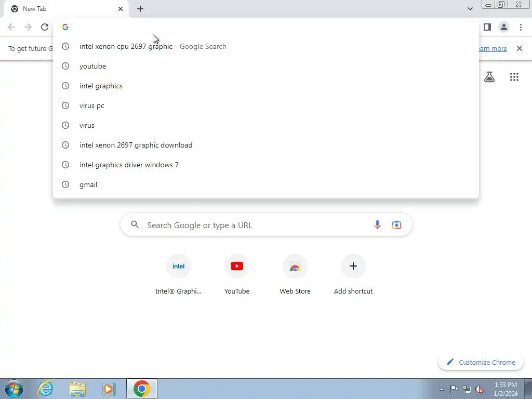Reload the page with the refresh icon
This screenshot has width=532, height=399.
(x=45, y=27)
